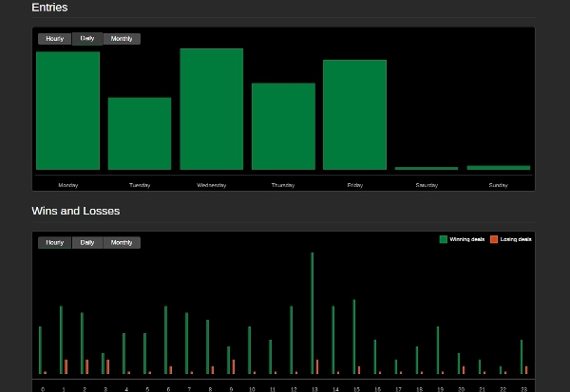
Task: Click the Friday axis label
Action: [x=354, y=185]
